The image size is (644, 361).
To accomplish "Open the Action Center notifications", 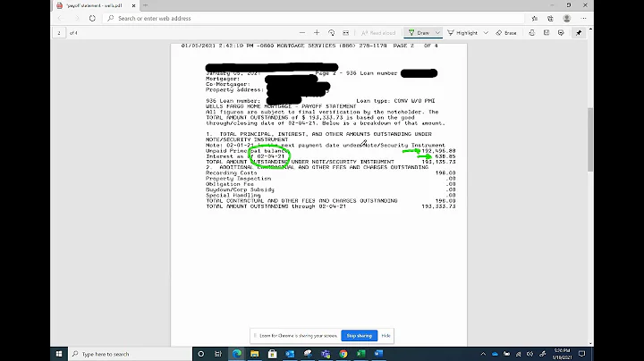I will click(x=582, y=354).
